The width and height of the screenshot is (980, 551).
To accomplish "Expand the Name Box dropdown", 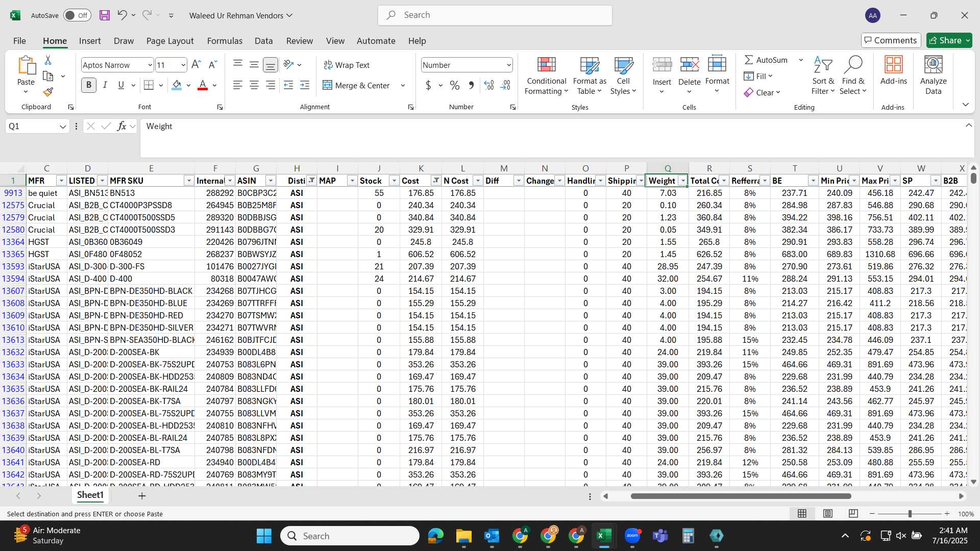I will [63, 126].
